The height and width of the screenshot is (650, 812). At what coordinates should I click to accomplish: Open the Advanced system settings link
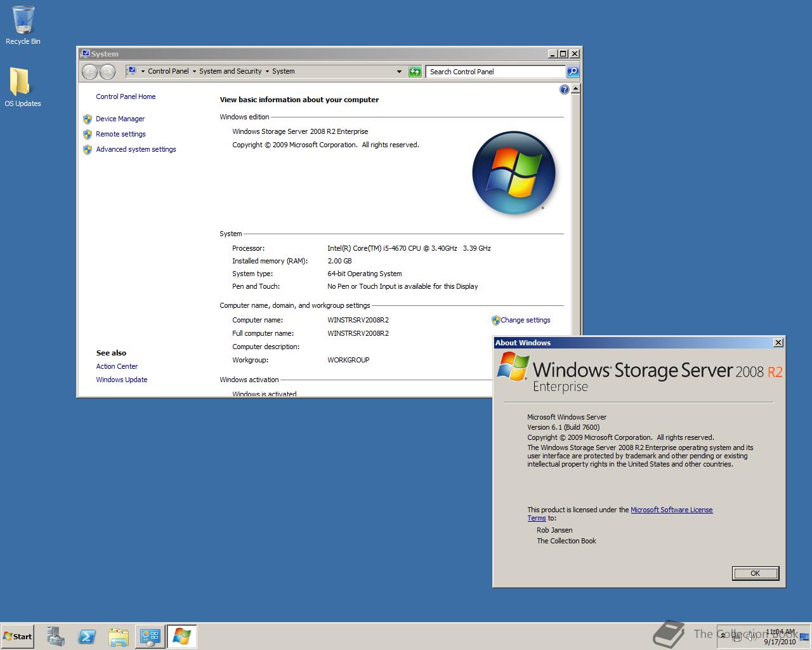point(136,150)
